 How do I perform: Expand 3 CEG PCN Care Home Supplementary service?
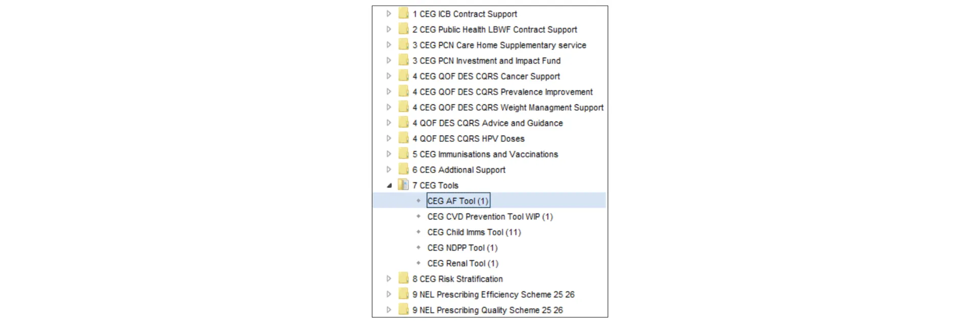click(x=389, y=45)
